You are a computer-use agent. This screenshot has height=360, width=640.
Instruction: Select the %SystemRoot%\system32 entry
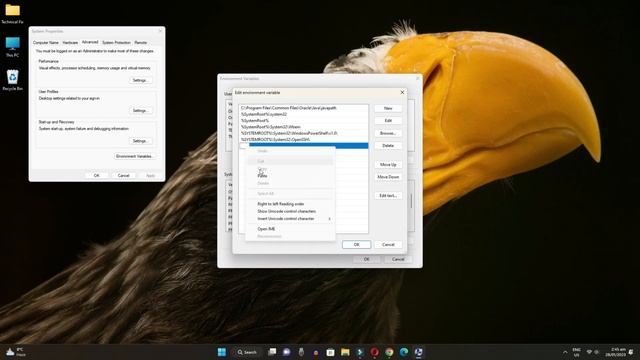[x=304, y=114]
